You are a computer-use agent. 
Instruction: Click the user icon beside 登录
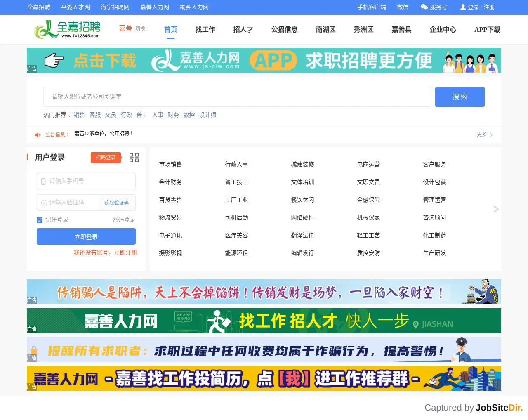463,7
